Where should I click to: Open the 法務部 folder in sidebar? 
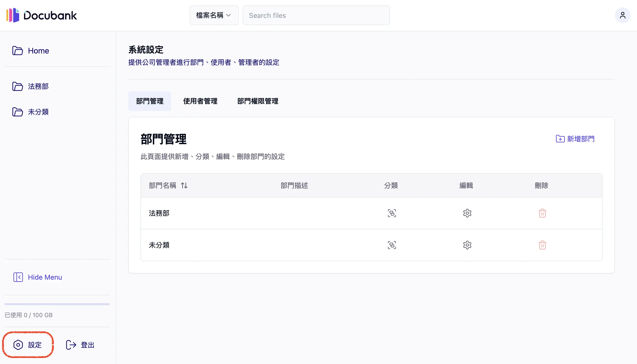click(x=38, y=87)
